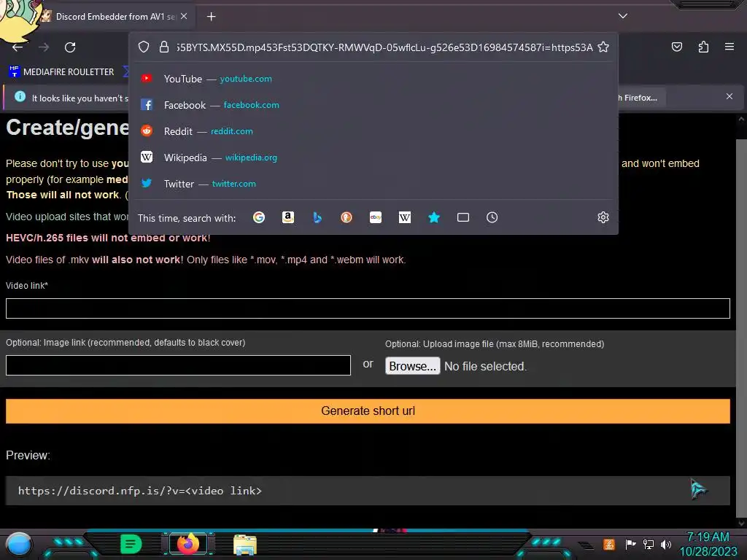Bookmark this page with the star icon
The image size is (747, 560).
coord(603,47)
